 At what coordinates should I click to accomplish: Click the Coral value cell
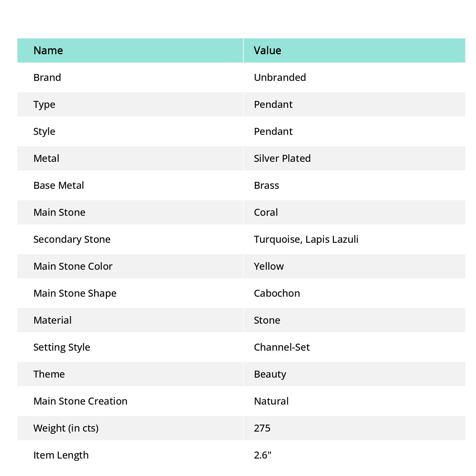(x=266, y=212)
